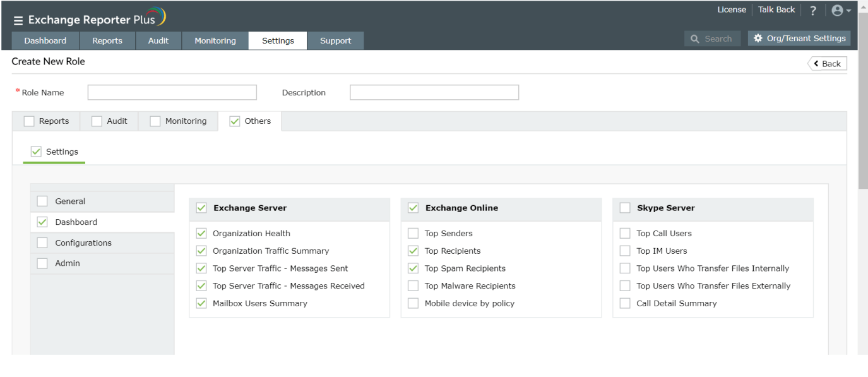This screenshot has width=868, height=377.
Task: Uncheck Organization Health checkbox
Action: pyautogui.click(x=201, y=234)
